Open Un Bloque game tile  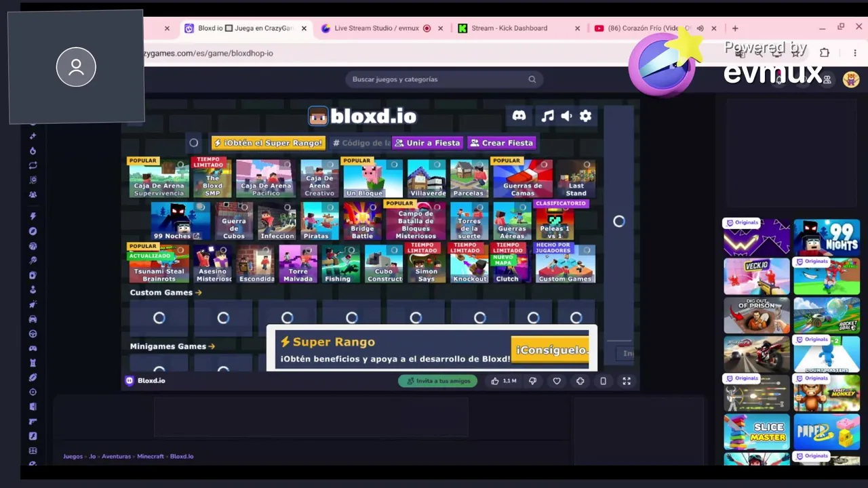[x=372, y=178]
